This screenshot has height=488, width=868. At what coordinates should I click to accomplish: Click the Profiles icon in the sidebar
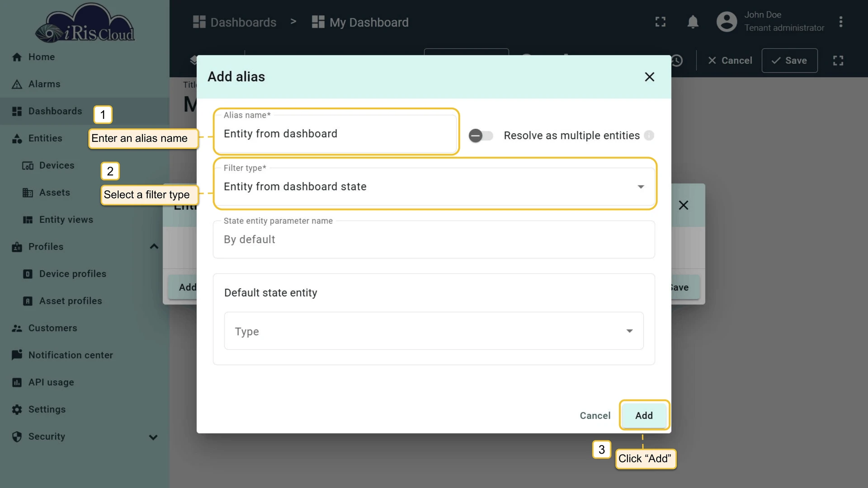pyautogui.click(x=17, y=247)
